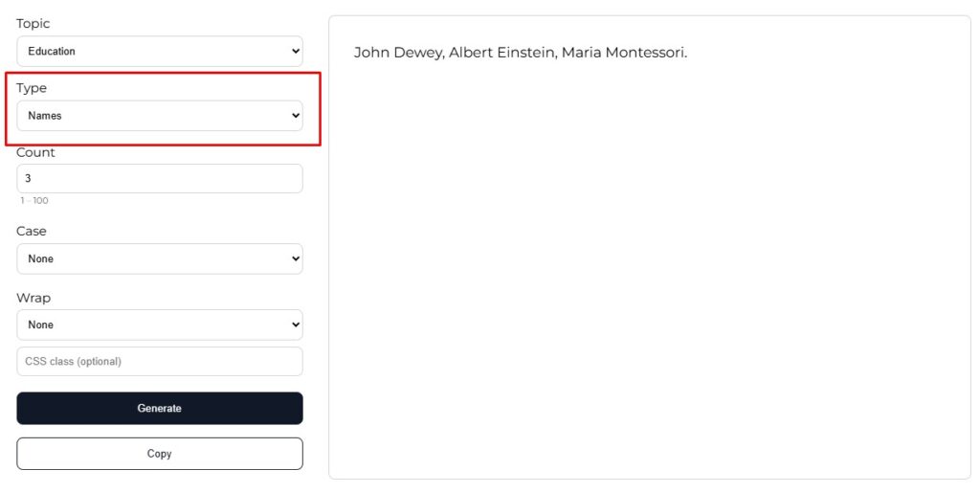980x493 pixels.
Task: Click the chevron arrow on Case select
Action: click(x=295, y=258)
